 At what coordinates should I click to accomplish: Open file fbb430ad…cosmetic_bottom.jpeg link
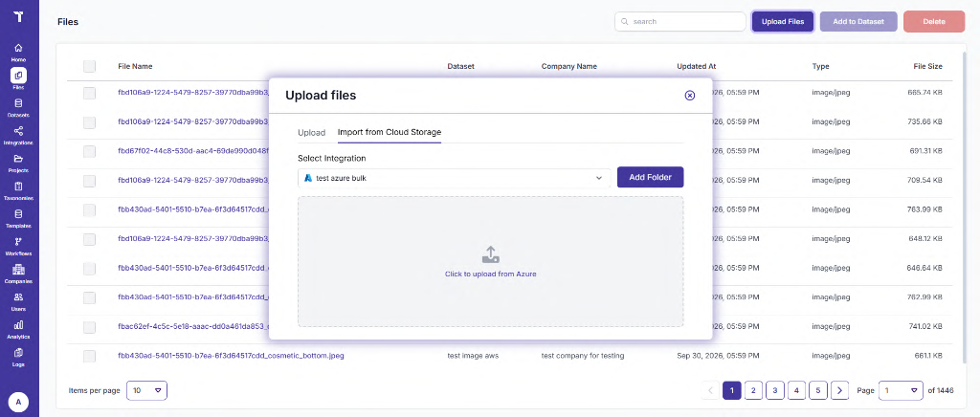[231, 357]
